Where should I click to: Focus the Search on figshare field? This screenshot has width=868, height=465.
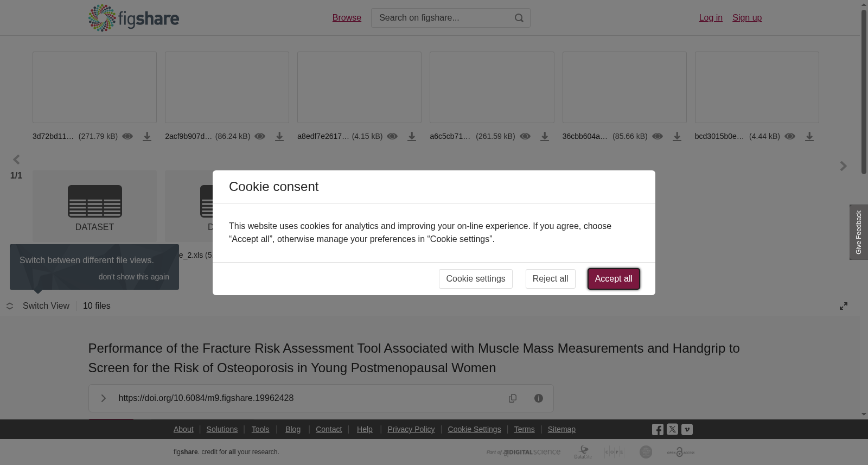(x=442, y=18)
